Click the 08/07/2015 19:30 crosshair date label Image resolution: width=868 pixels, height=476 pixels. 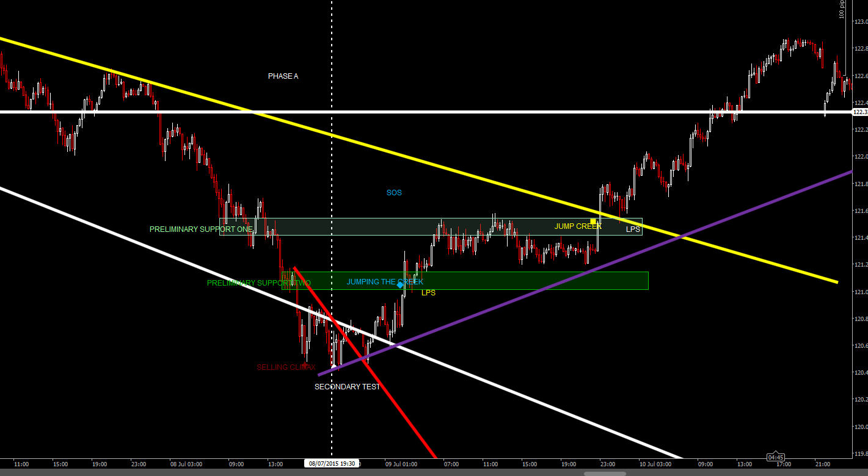coord(332,464)
